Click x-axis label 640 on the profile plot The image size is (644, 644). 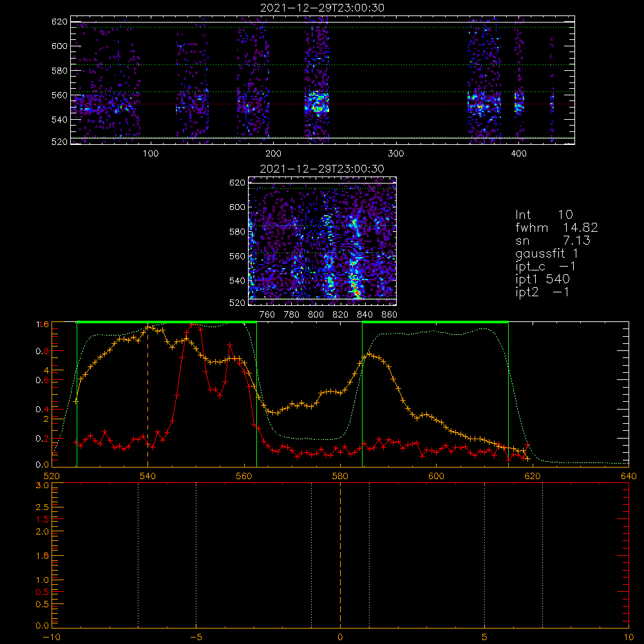pyautogui.click(x=629, y=477)
